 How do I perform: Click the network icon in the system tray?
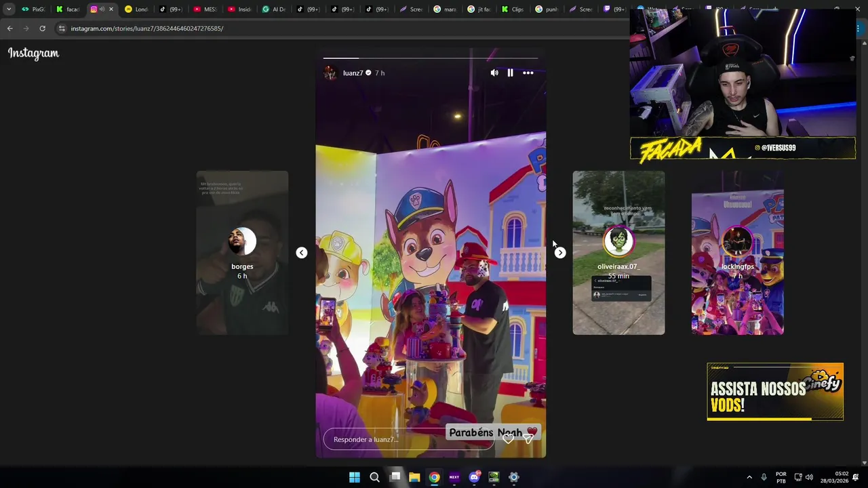coord(798,477)
